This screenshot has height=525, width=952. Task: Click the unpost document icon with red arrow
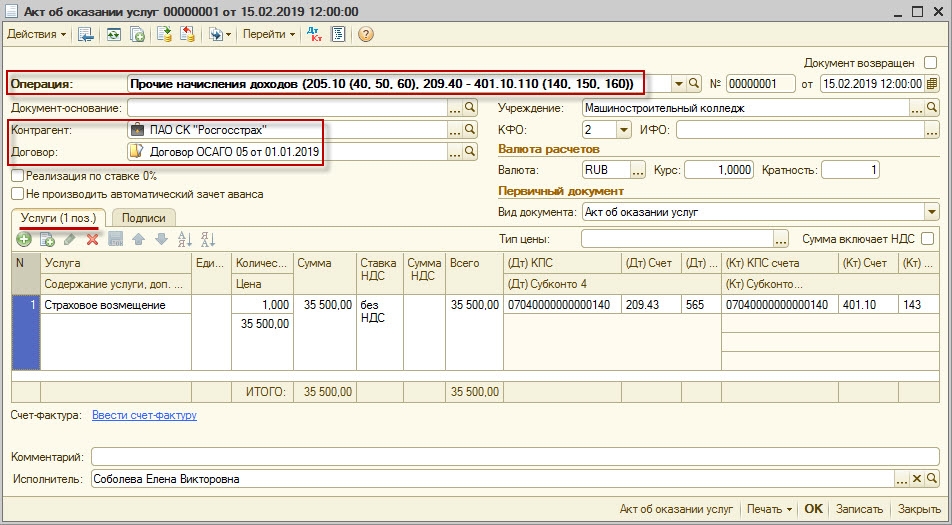click(x=188, y=35)
